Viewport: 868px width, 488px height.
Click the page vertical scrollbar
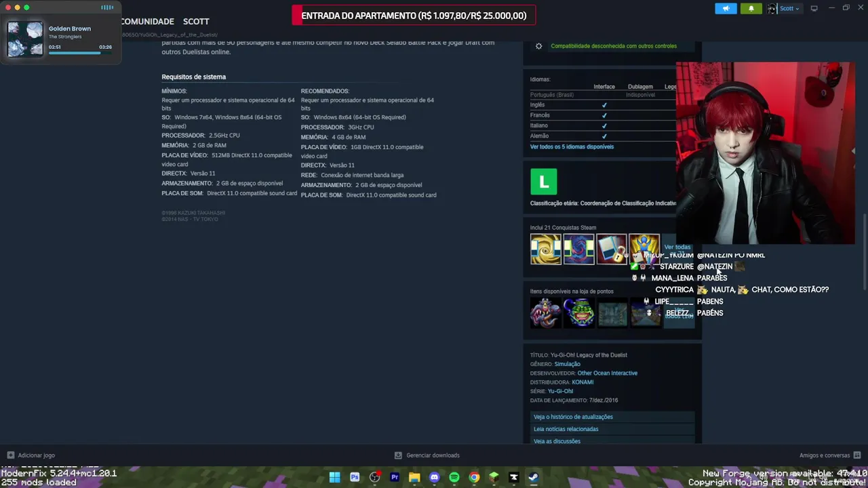[864, 251]
